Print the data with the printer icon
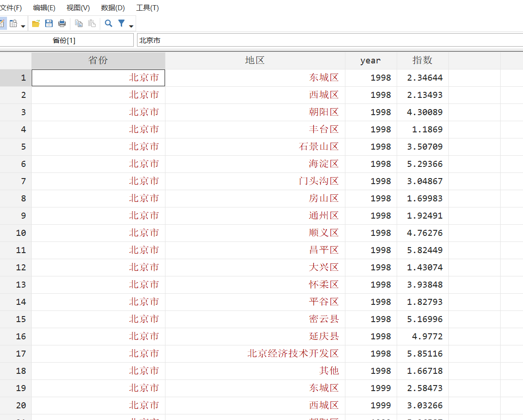Viewport: 523px width, 420px height. pos(62,23)
